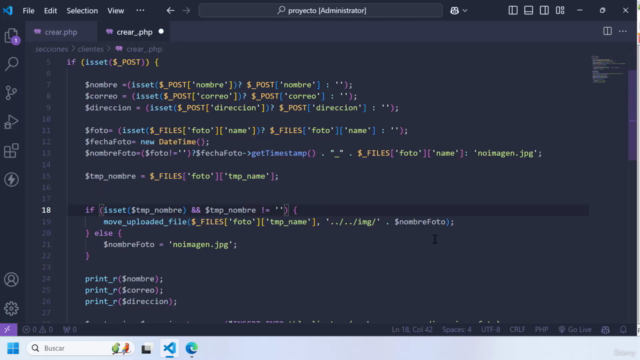
Task: Click the ports forwarded status item
Action: click(x=70, y=329)
